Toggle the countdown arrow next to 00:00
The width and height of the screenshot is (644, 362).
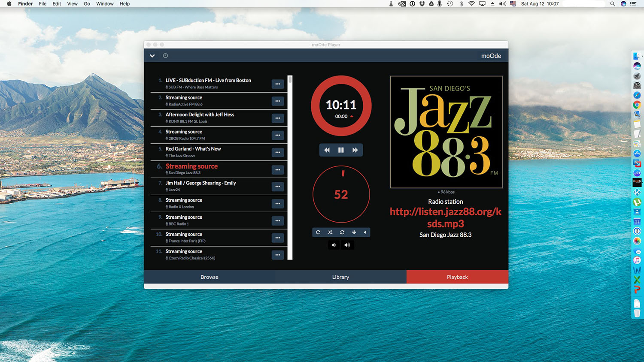point(352,116)
